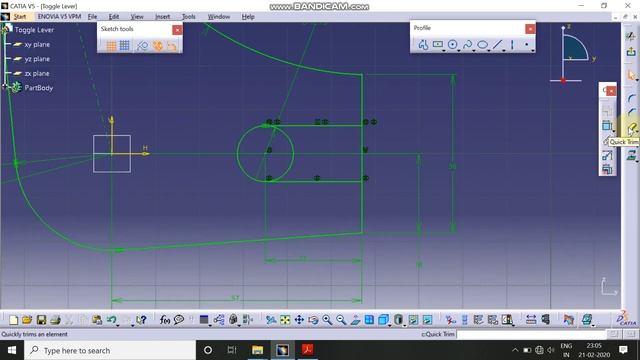Close the Profile toolbar

pyautogui.click(x=530, y=29)
